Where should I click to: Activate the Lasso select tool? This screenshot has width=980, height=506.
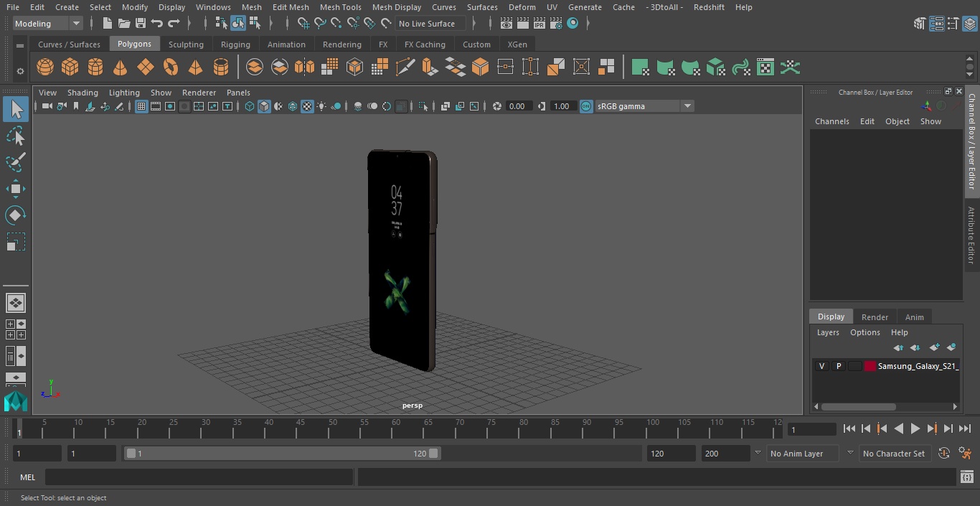pos(16,136)
